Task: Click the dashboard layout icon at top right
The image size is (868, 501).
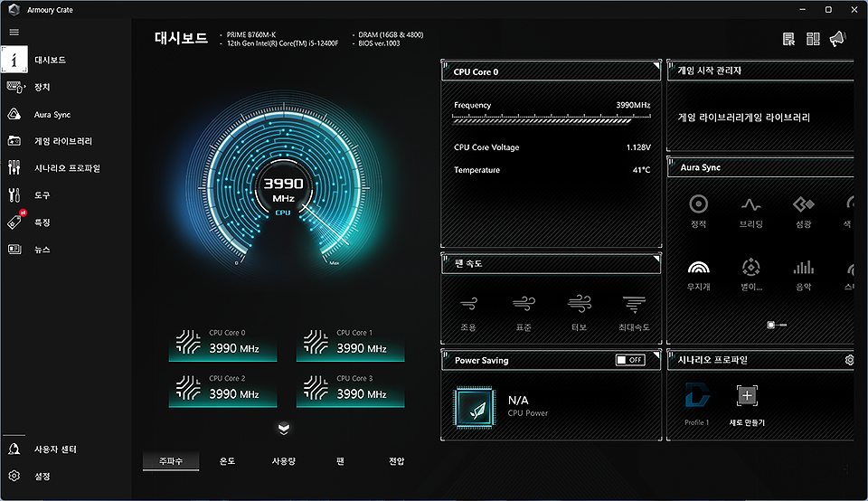Action: click(813, 39)
